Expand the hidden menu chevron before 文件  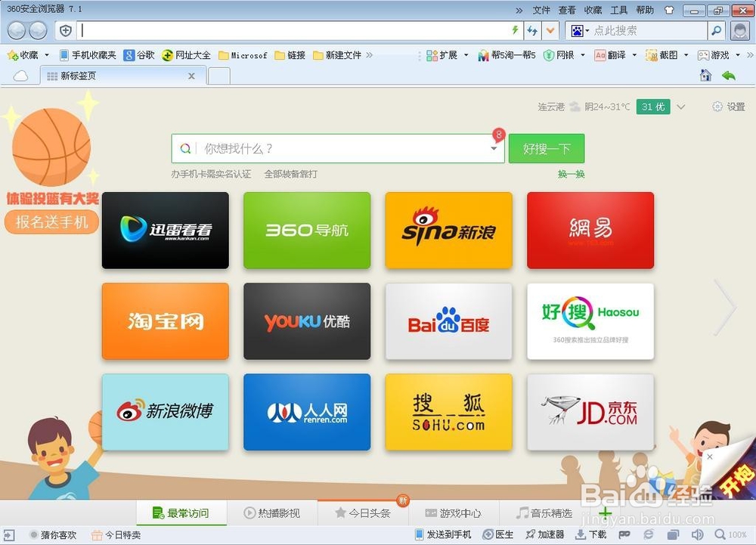click(x=519, y=10)
